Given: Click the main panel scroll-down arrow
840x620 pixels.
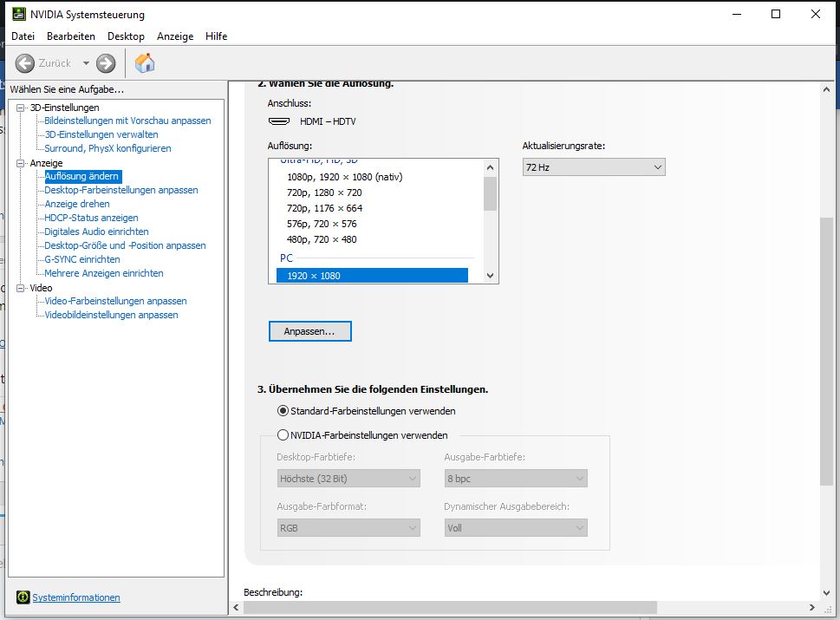Looking at the screenshot, I should (826, 592).
